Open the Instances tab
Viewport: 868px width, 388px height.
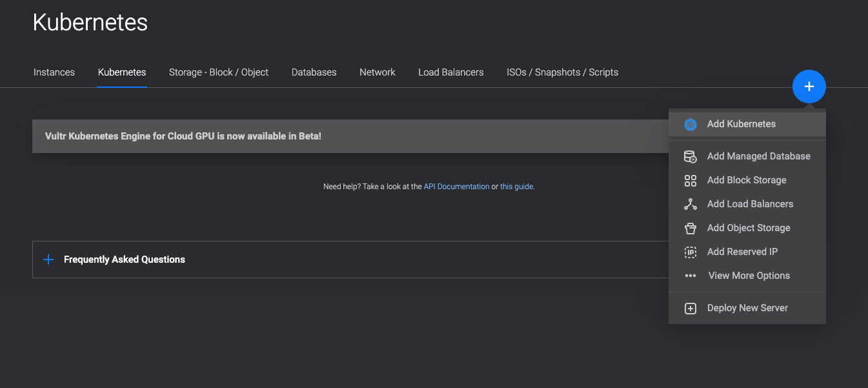pyautogui.click(x=54, y=72)
